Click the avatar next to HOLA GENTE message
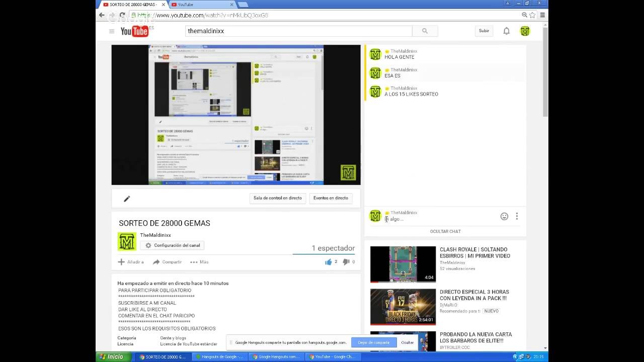Screen dimensions: 644x362 click(x=375, y=54)
